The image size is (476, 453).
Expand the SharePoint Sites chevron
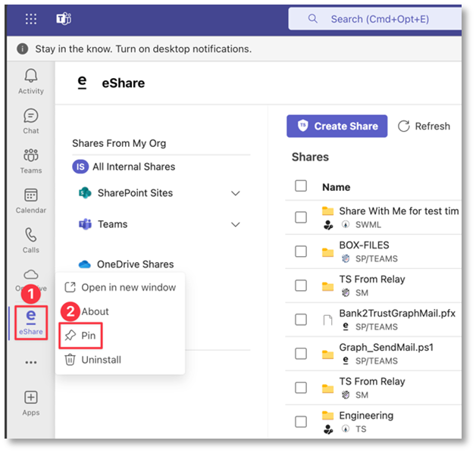pos(236,193)
